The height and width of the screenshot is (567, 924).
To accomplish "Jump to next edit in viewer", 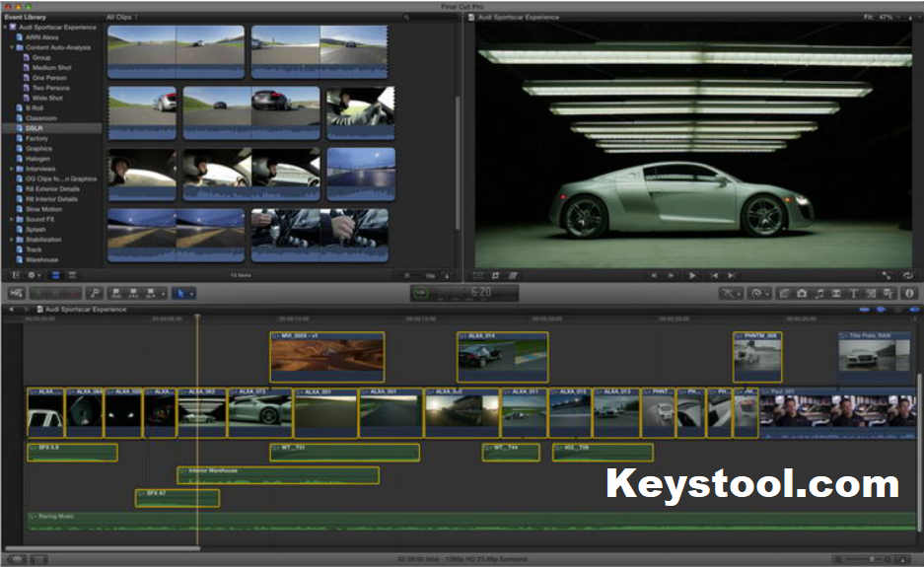I will (x=732, y=275).
